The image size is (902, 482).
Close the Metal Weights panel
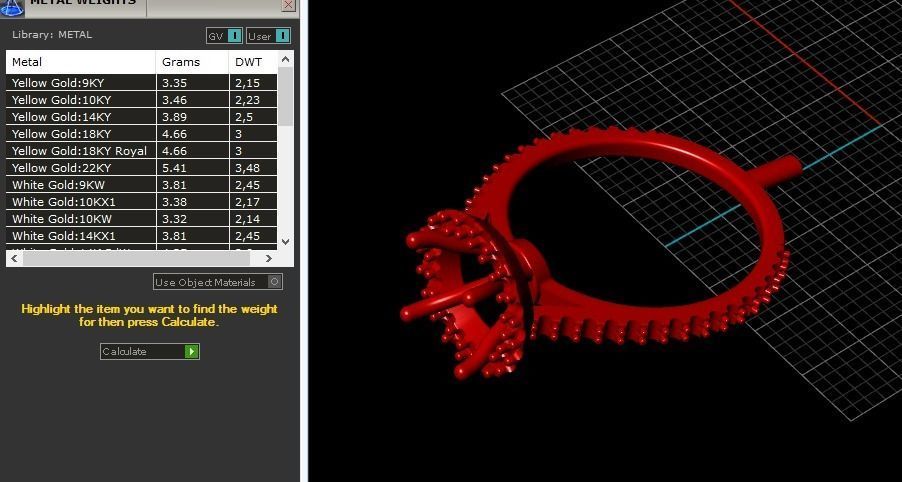[x=288, y=5]
